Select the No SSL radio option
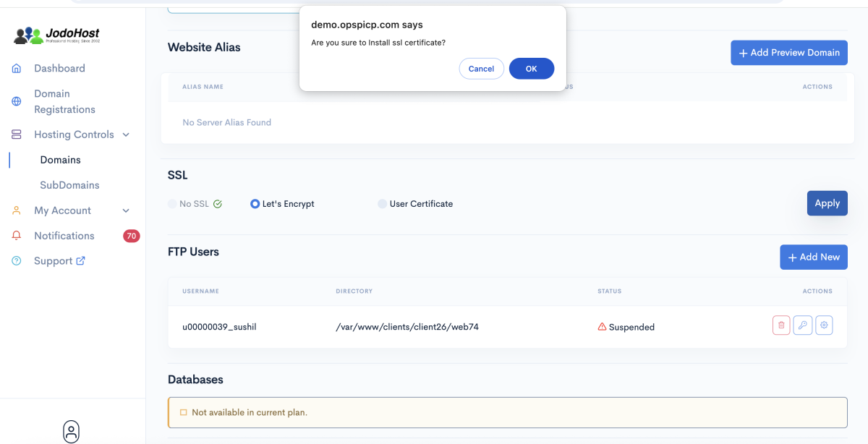The image size is (868, 444). 172,204
